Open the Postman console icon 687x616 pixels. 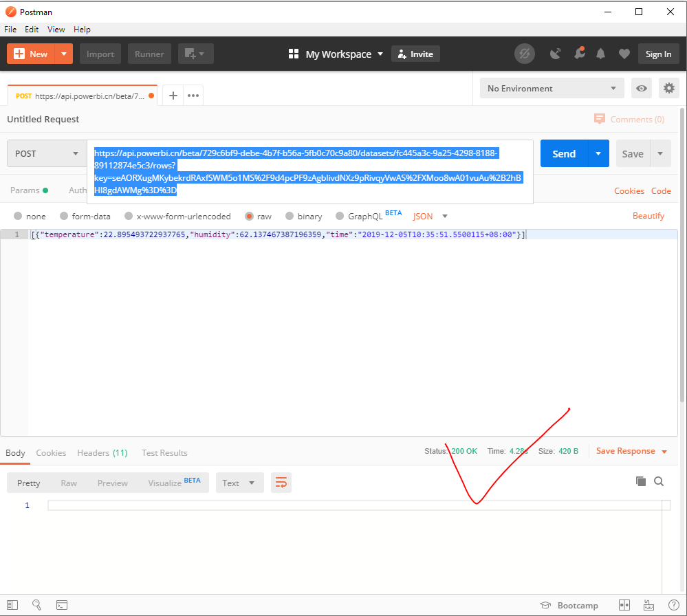click(62, 605)
